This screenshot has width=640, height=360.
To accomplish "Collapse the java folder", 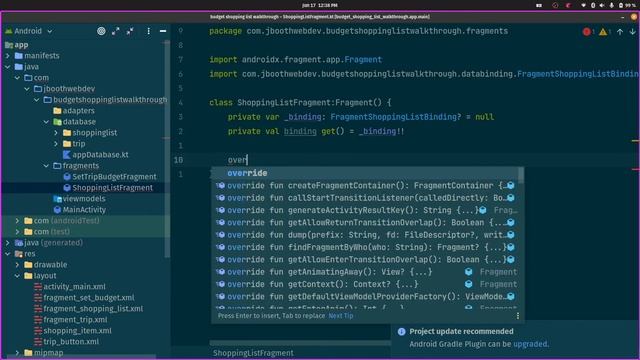I will [x=8, y=67].
